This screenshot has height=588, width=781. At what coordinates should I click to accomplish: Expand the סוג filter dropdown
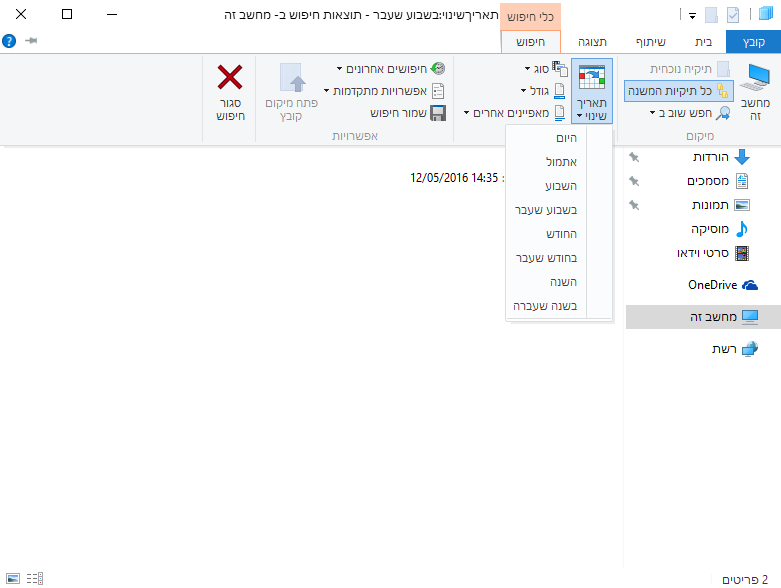pos(546,69)
